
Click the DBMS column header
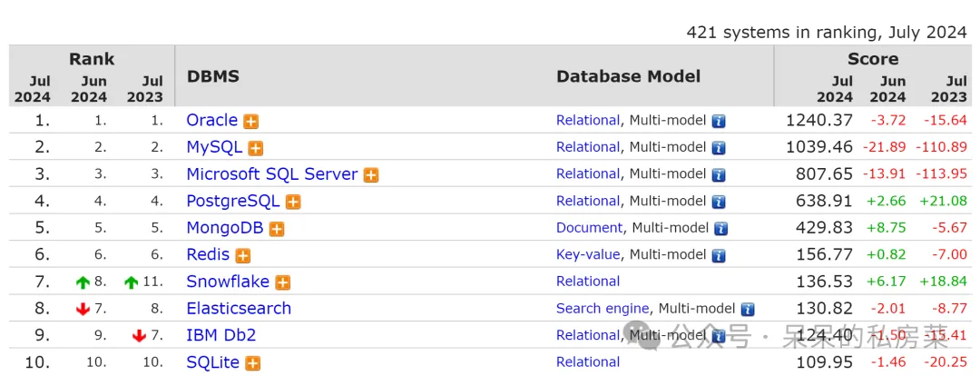tap(213, 77)
